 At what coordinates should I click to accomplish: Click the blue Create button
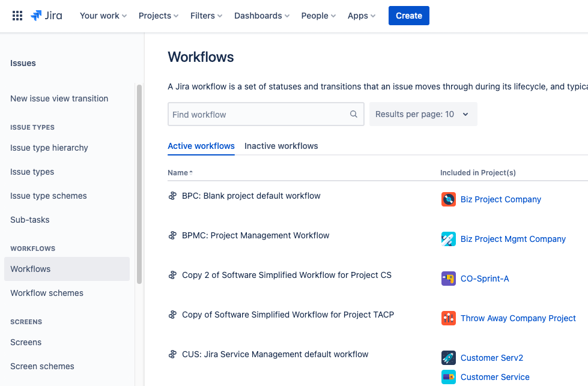pyautogui.click(x=409, y=16)
